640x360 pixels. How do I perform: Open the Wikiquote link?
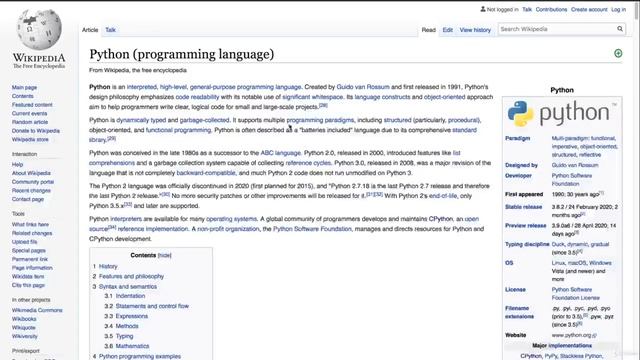(x=23, y=327)
